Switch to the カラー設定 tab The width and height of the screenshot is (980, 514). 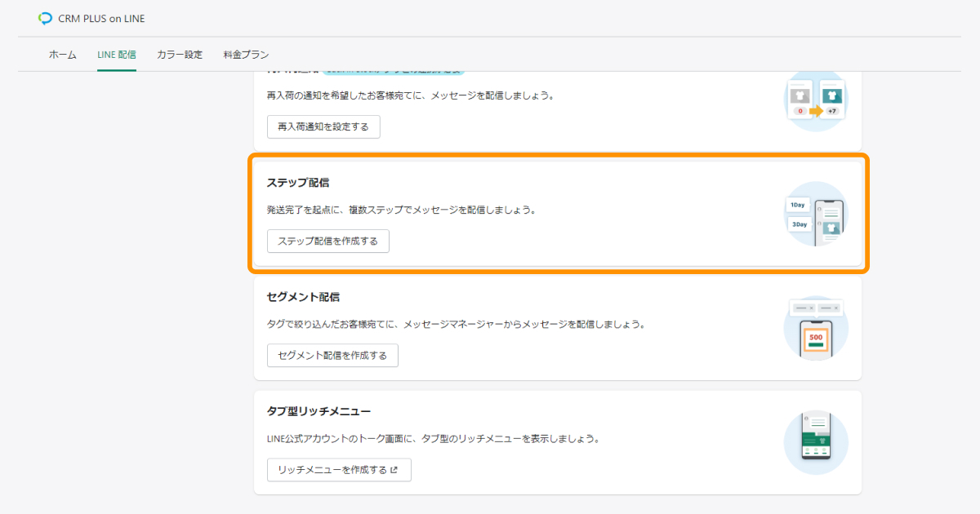180,55
